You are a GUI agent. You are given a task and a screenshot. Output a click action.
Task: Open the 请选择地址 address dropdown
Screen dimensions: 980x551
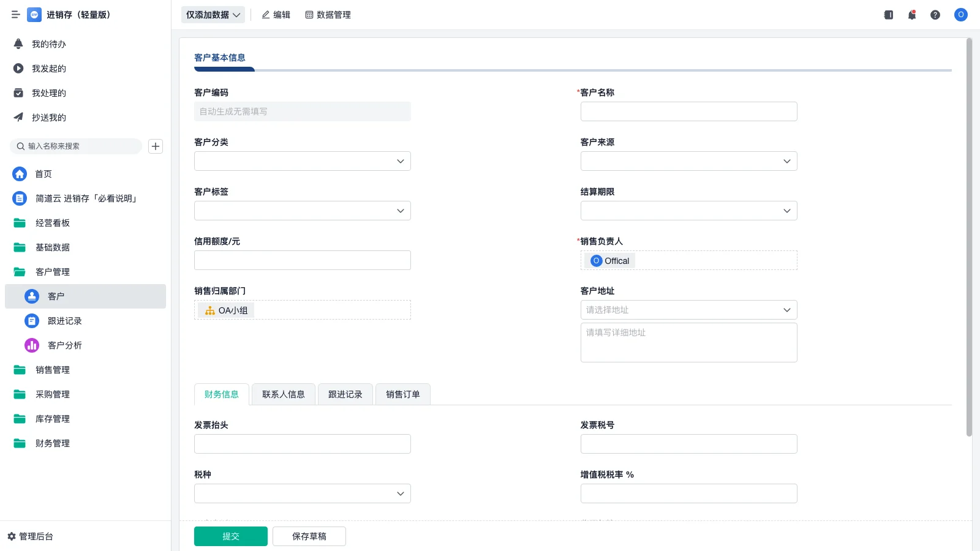coord(689,310)
